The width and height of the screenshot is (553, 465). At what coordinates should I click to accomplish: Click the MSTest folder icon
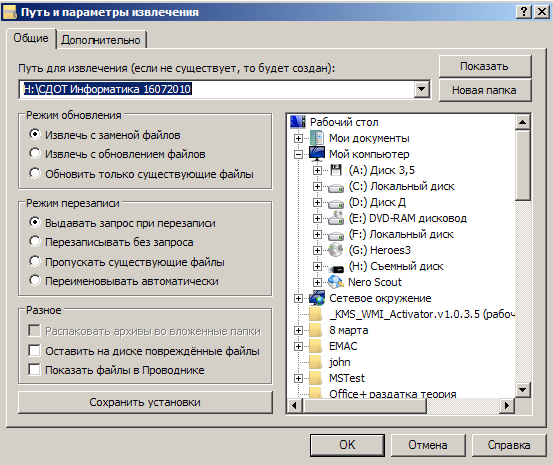coord(315,378)
